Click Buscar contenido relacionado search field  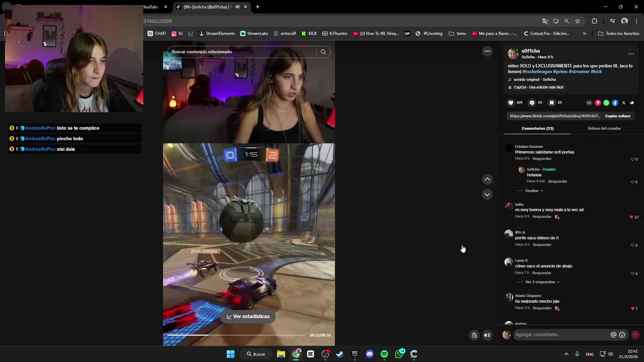(x=243, y=52)
